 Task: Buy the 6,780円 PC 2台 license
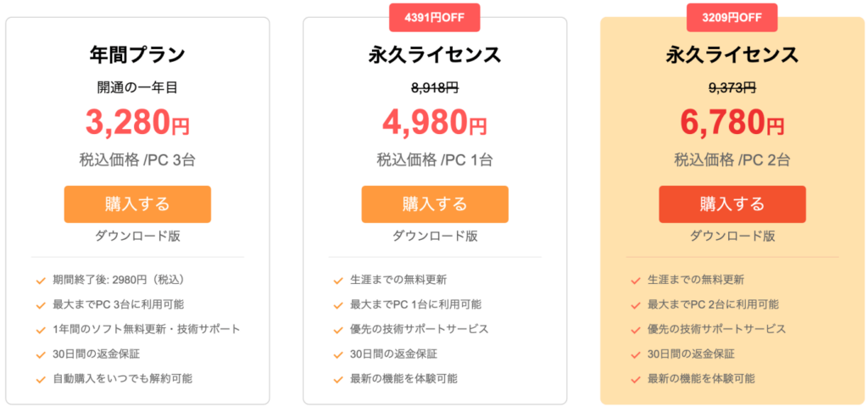(732, 204)
